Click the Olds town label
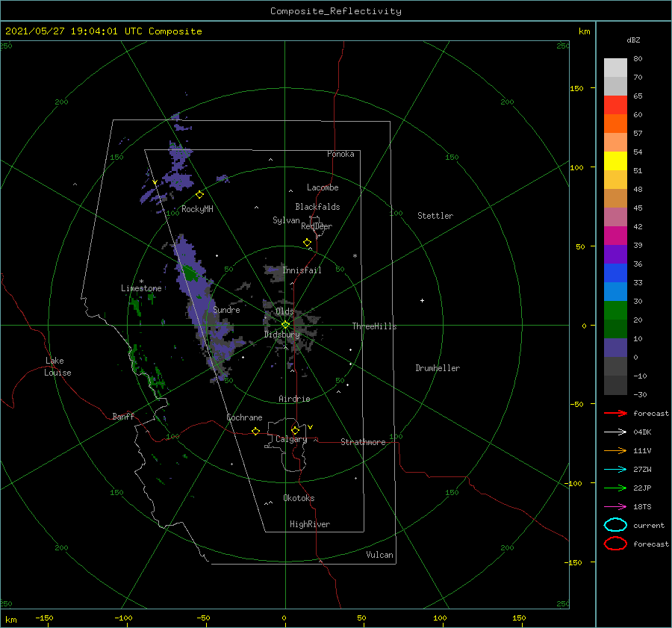The image size is (672, 628). [x=284, y=311]
